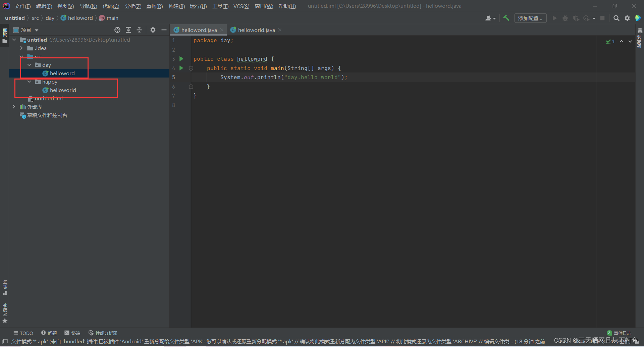The height and width of the screenshot is (347, 644).
Task: Click the inspection checkmark widget in editor
Action: [610, 41]
